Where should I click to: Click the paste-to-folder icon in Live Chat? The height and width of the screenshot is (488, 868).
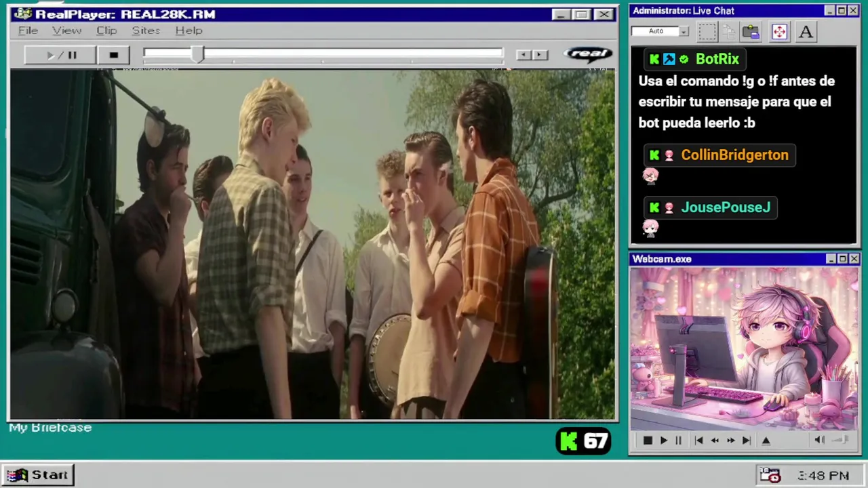point(751,32)
